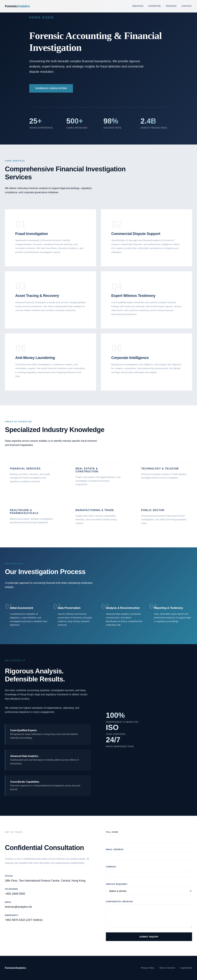Open the Services nav link
Image resolution: width=197 pixels, height=980 pixels.
(x=138, y=6)
